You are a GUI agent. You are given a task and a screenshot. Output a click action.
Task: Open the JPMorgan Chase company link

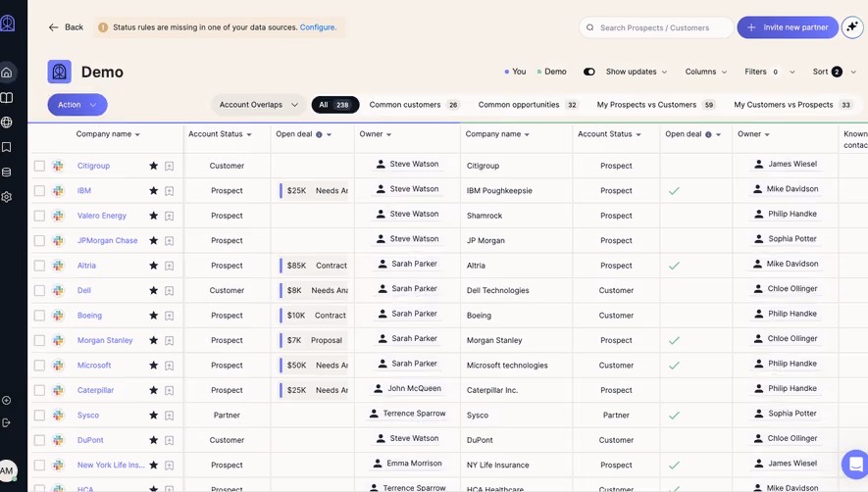107,240
